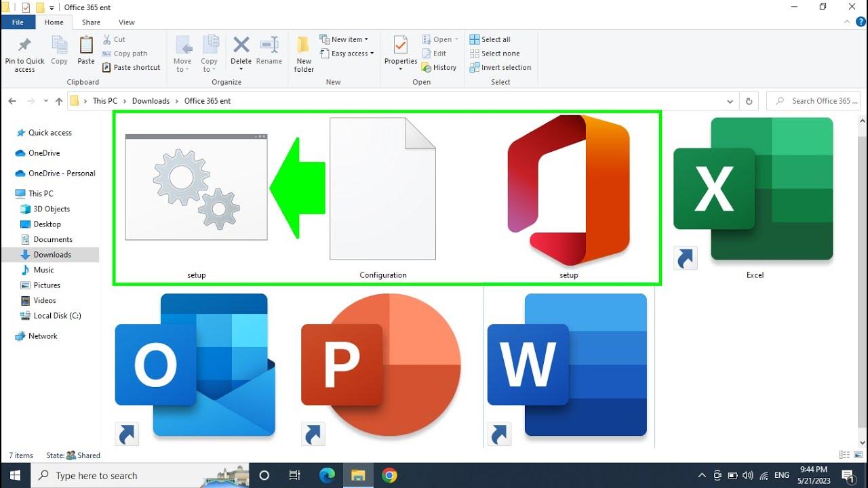Go up one folder level
868x488 pixels.
pyautogui.click(x=59, y=101)
